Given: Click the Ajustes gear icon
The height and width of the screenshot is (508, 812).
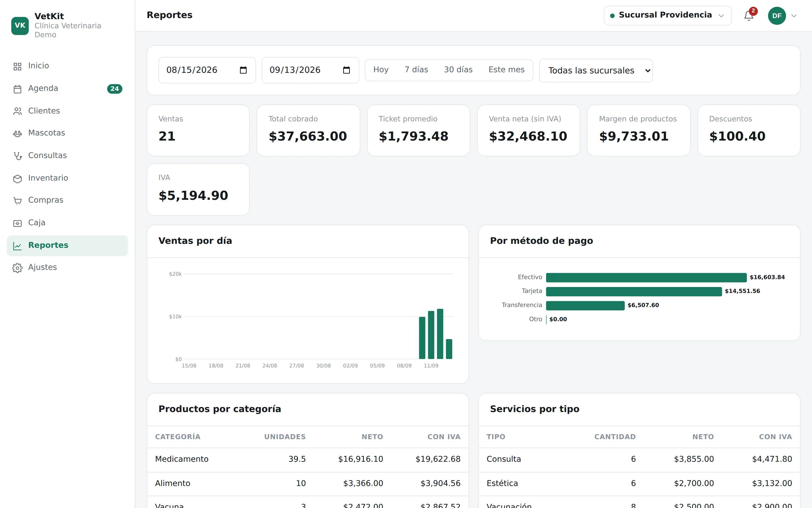Looking at the screenshot, I should pyautogui.click(x=17, y=268).
